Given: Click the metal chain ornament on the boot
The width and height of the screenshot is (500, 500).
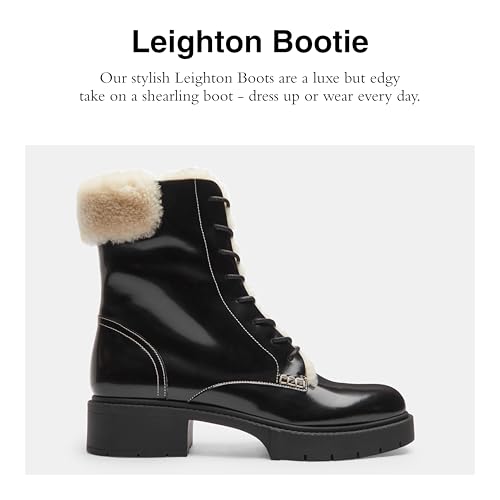Looking at the screenshot, I should (293, 380).
